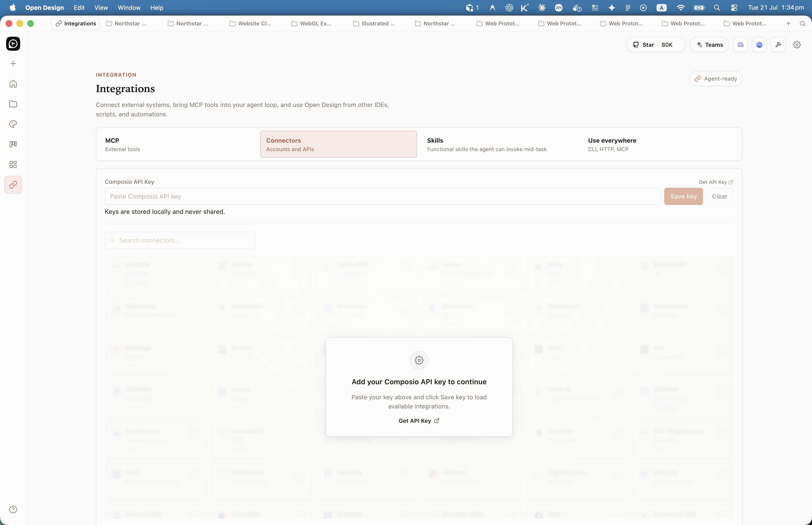Image resolution: width=812 pixels, height=525 pixels.
Task: Select the Connectors tab
Action: pos(338,145)
